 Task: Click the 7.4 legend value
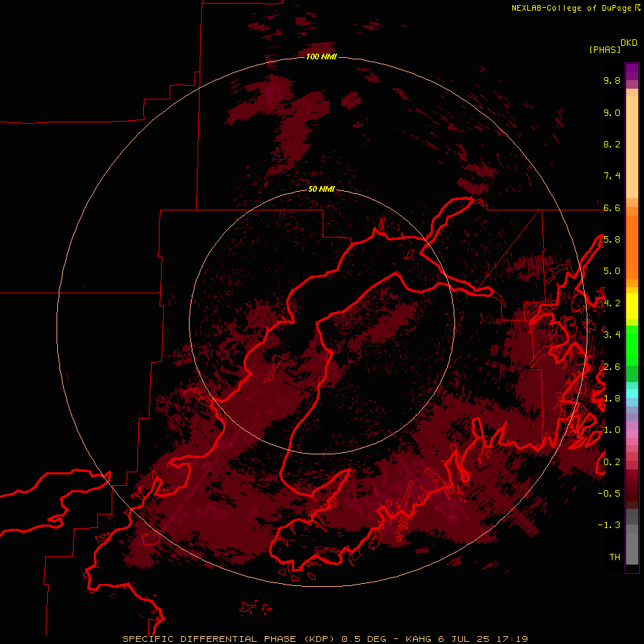(612, 176)
